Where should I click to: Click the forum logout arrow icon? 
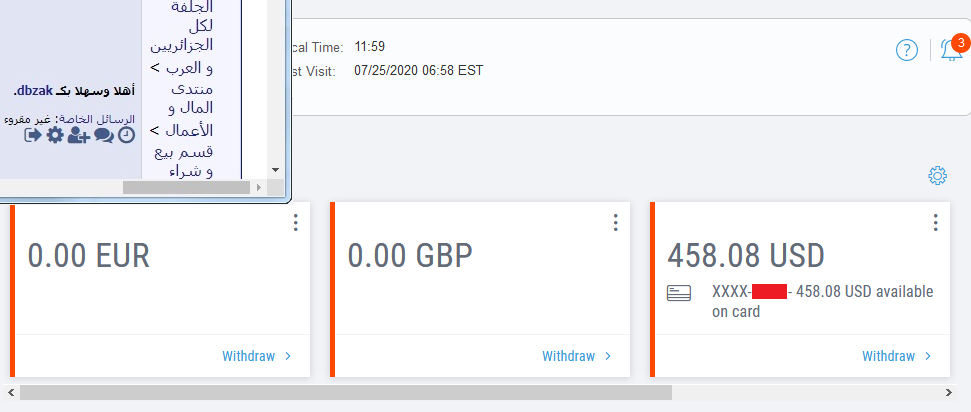pyautogui.click(x=33, y=135)
